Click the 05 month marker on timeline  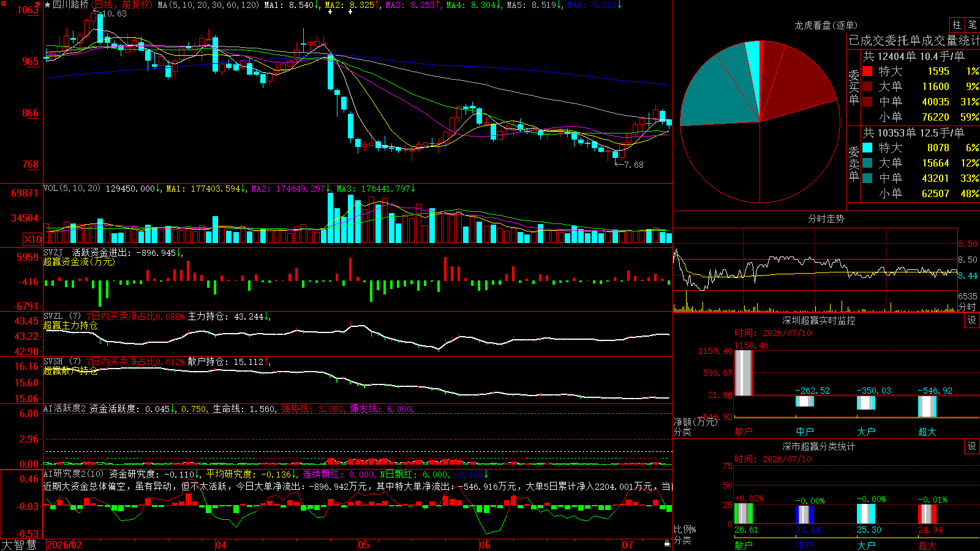click(x=363, y=545)
